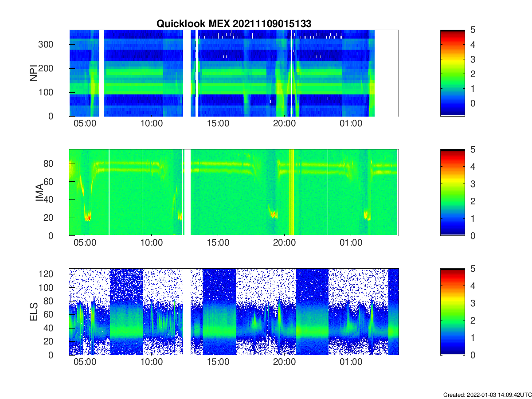The image size is (532, 399).
Task: Click the 1 label on ELS colorbar
Action: tap(473, 338)
